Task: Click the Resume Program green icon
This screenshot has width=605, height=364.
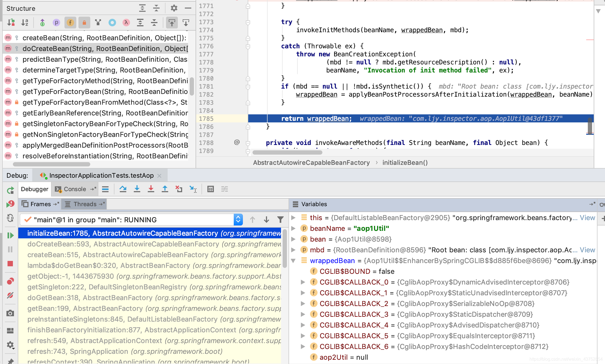Action: pos(10,235)
